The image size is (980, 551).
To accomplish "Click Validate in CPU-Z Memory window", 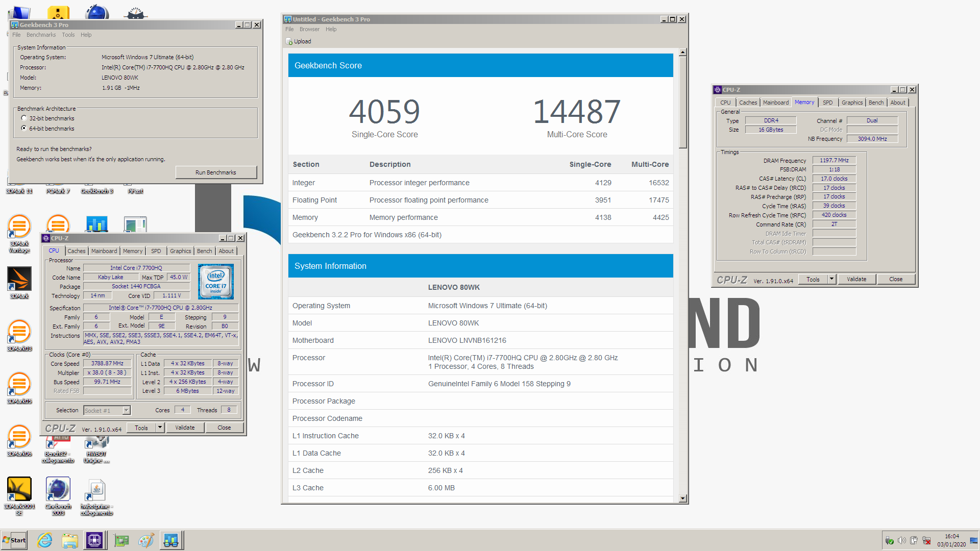I will coord(856,279).
